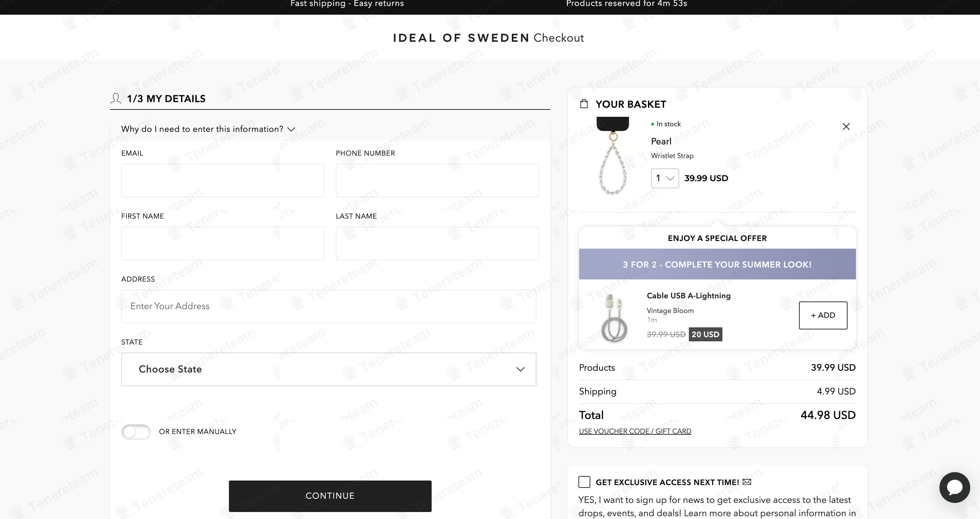Click the person icon next to MY DETAILS
980x519 pixels.
[115, 98]
